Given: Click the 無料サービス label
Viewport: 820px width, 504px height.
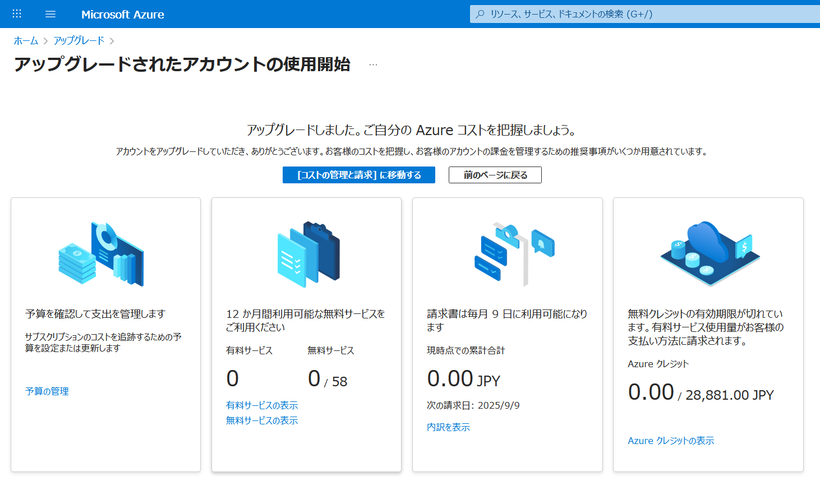Looking at the screenshot, I should [331, 350].
